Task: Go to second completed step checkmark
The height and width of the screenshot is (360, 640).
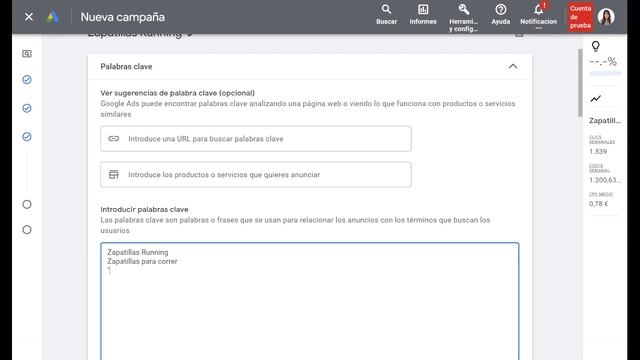Action: (27, 108)
